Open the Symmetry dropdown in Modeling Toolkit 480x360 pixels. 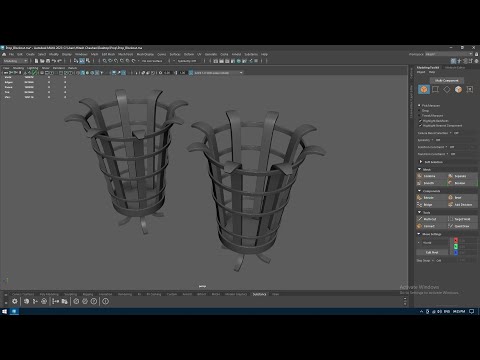click(x=433, y=140)
